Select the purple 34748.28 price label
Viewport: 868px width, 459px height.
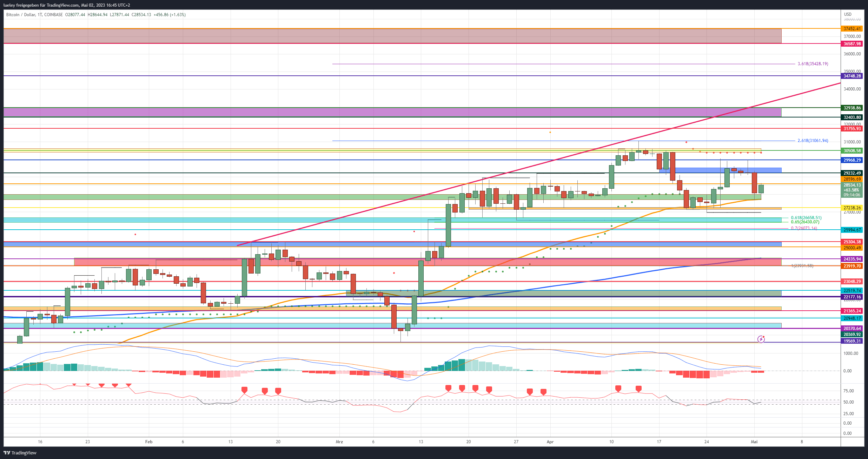(852, 76)
